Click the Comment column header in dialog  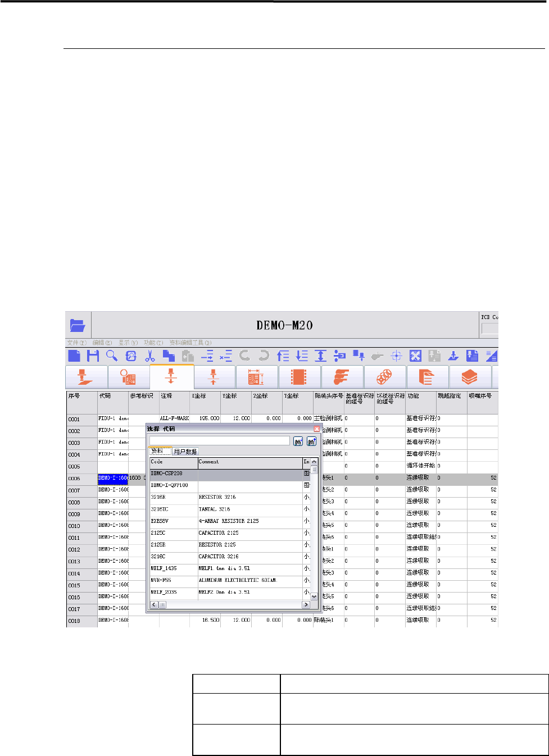point(250,462)
